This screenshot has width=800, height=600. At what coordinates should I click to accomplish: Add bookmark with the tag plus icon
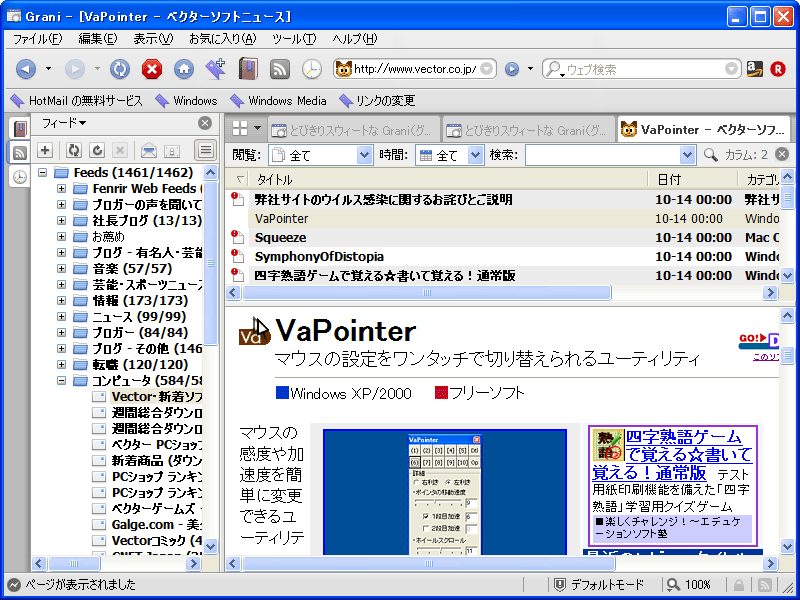click(x=216, y=69)
